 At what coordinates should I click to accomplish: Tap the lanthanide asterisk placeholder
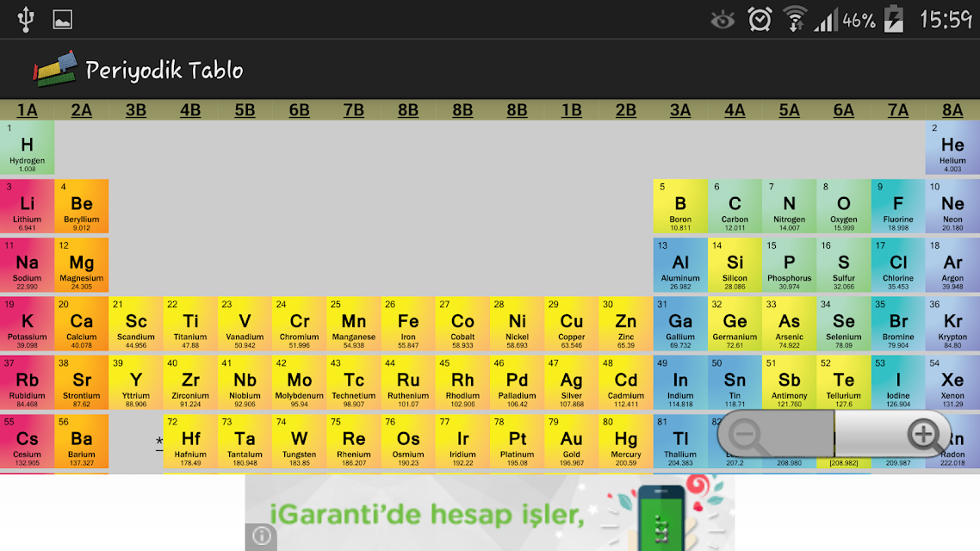[x=159, y=443]
